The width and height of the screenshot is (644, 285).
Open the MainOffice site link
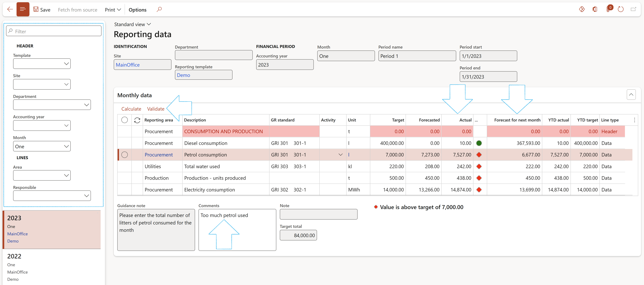coord(128,65)
